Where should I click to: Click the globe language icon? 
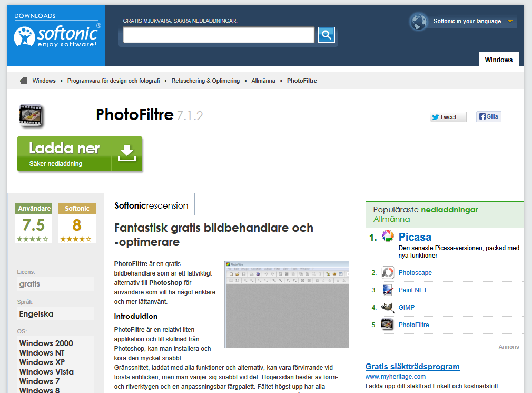(419, 22)
